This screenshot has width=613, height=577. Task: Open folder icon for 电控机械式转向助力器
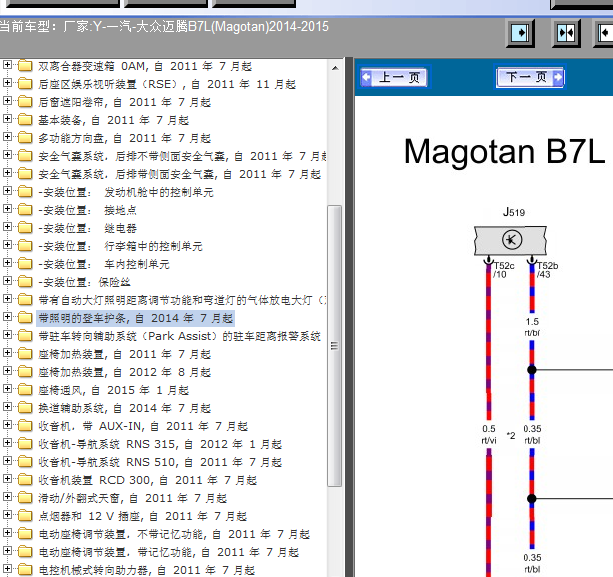coord(25,570)
